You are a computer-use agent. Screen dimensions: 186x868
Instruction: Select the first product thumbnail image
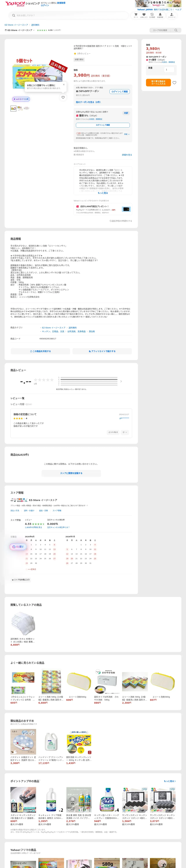tap(13, 108)
